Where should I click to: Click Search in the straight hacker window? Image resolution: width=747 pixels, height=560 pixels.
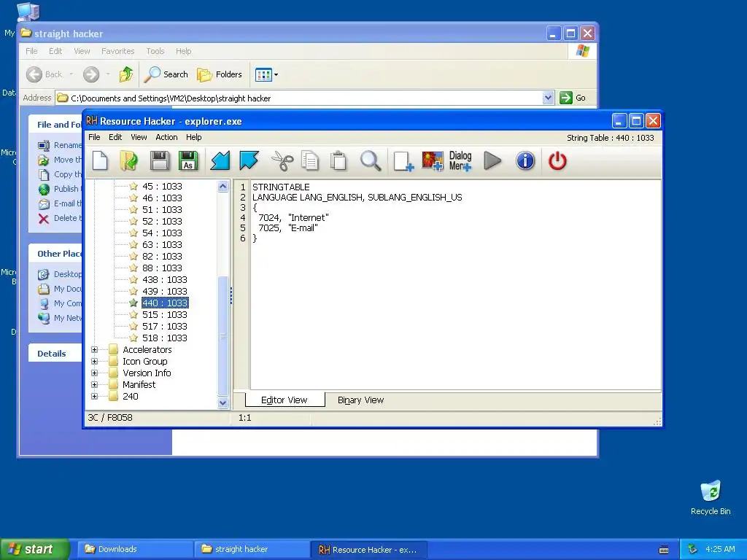[166, 74]
